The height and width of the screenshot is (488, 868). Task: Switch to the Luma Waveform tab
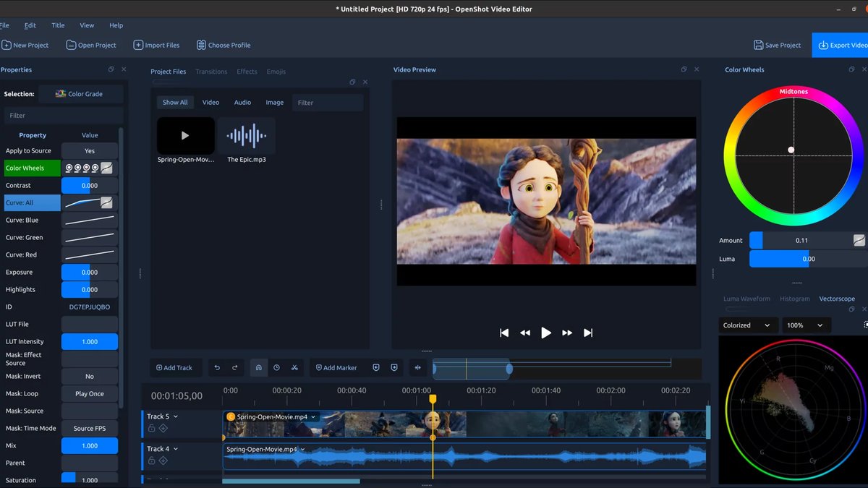746,299
